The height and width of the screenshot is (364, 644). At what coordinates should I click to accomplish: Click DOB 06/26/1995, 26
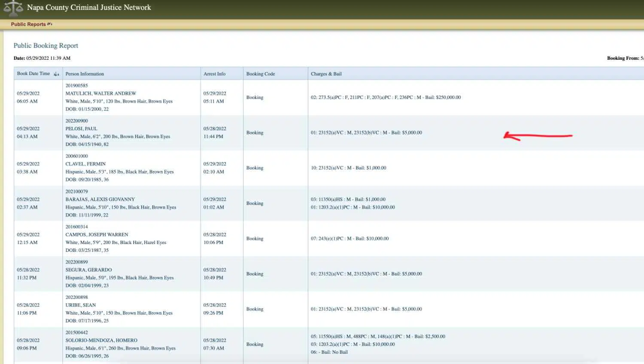pyautogui.click(x=87, y=356)
